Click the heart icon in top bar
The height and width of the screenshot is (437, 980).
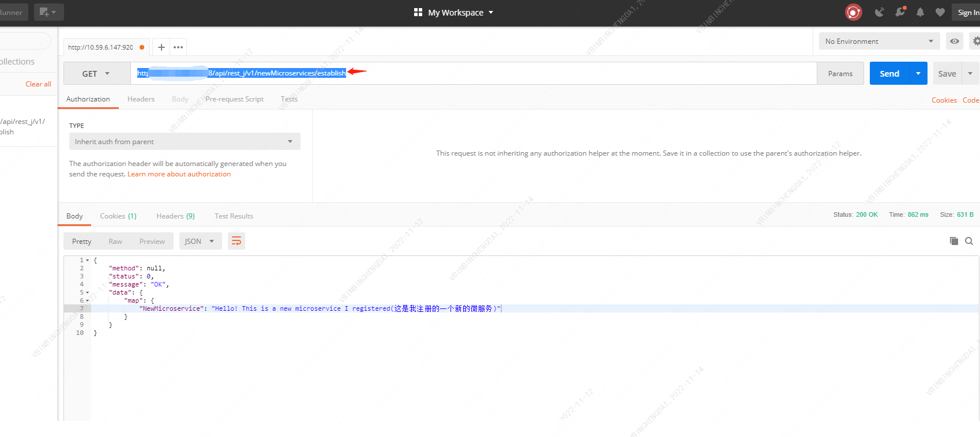tap(940, 12)
